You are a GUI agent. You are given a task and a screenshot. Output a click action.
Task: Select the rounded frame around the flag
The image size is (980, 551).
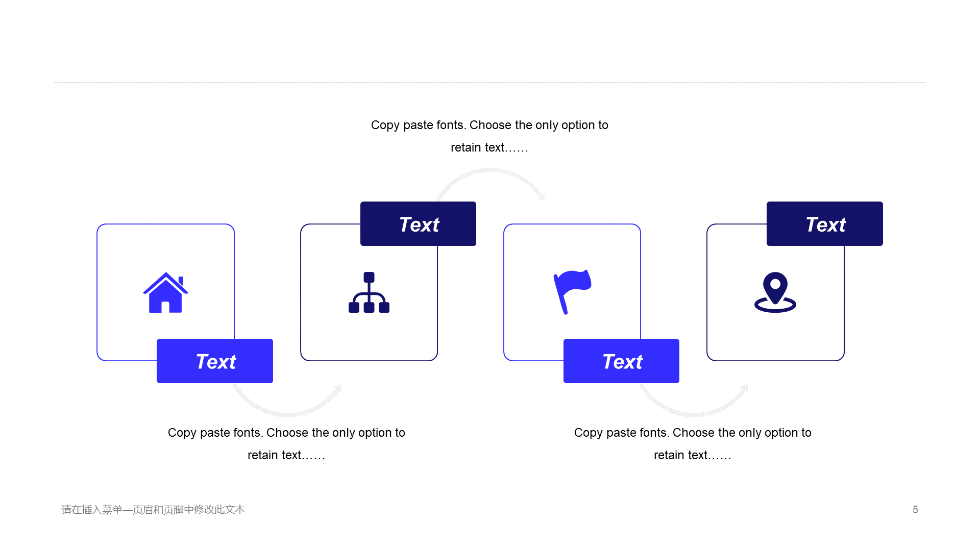click(x=572, y=292)
